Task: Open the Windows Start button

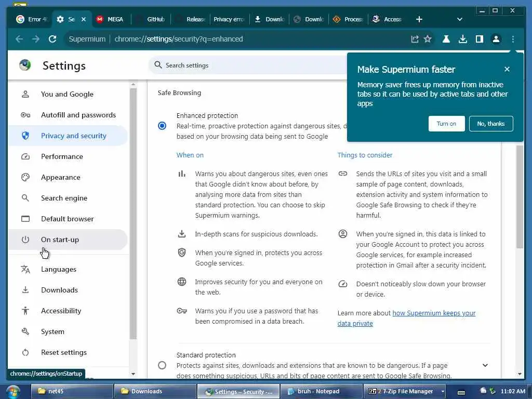Action: [13, 392]
